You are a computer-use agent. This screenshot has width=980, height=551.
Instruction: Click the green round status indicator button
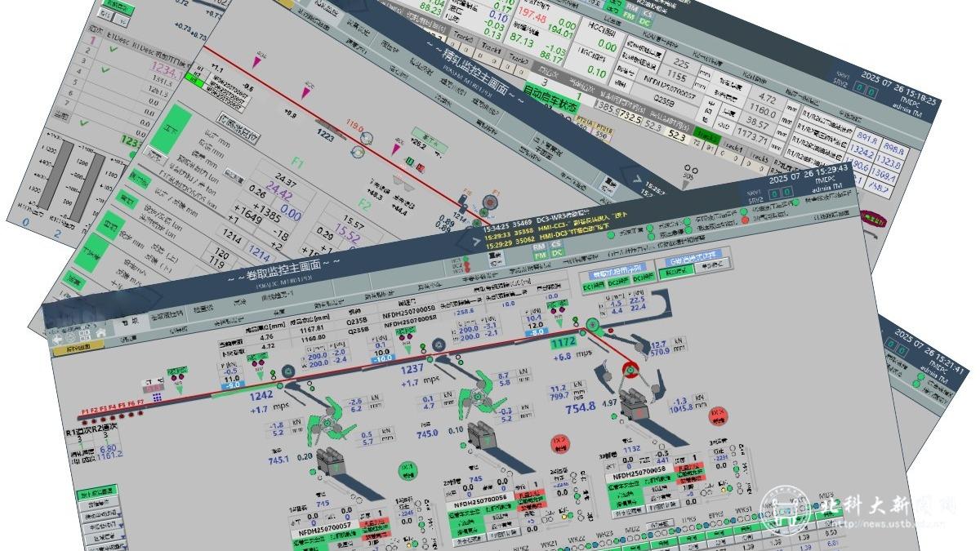click(x=406, y=467)
